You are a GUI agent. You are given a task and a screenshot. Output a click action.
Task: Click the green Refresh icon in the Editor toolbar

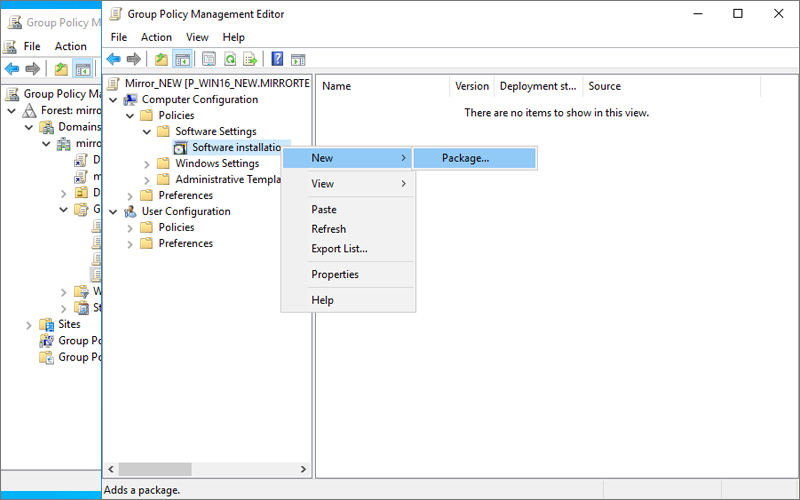tap(230, 59)
